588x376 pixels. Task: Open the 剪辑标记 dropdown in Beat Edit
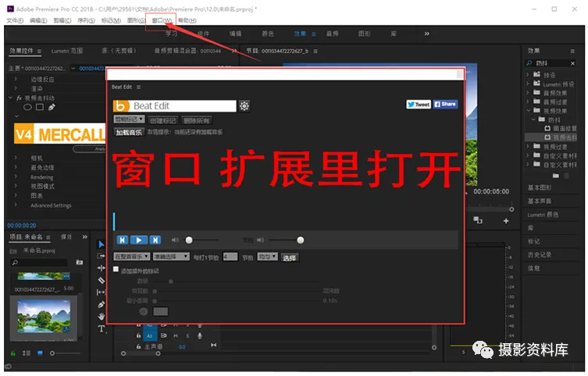coord(129,119)
